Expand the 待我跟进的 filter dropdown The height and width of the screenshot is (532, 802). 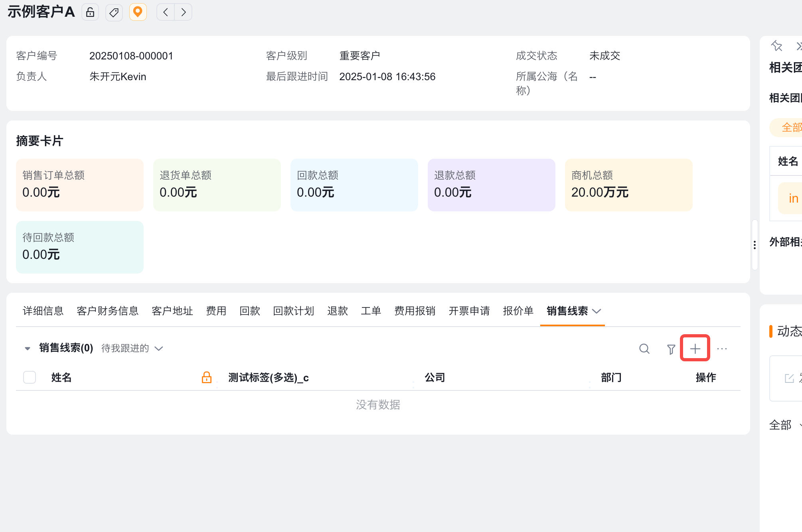(x=158, y=348)
